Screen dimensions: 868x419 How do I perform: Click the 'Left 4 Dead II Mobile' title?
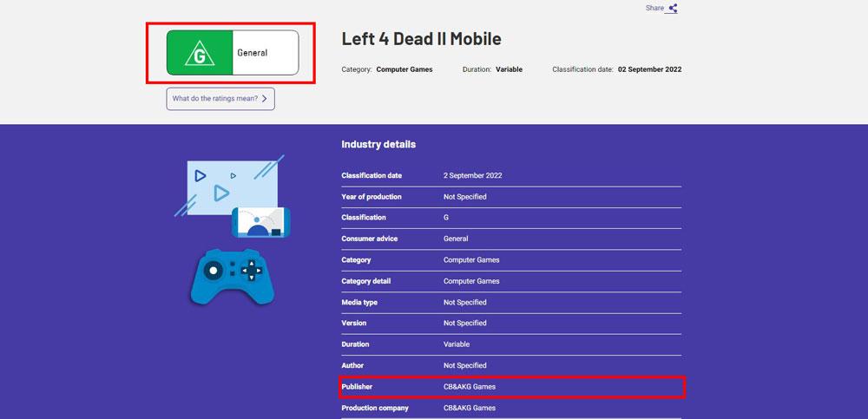pyautogui.click(x=421, y=39)
